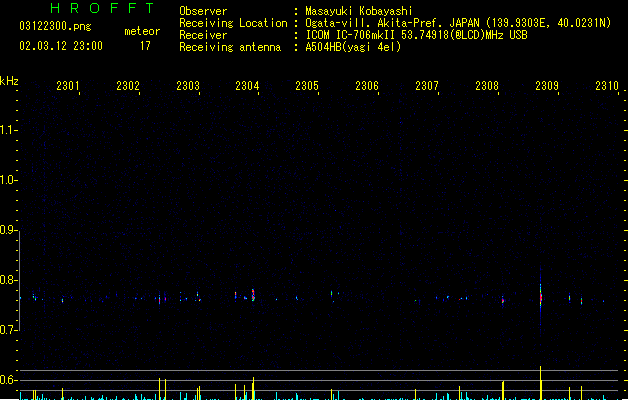The image size is (629, 400).
Task: Click the Observer field label
Action: pyautogui.click(x=203, y=11)
